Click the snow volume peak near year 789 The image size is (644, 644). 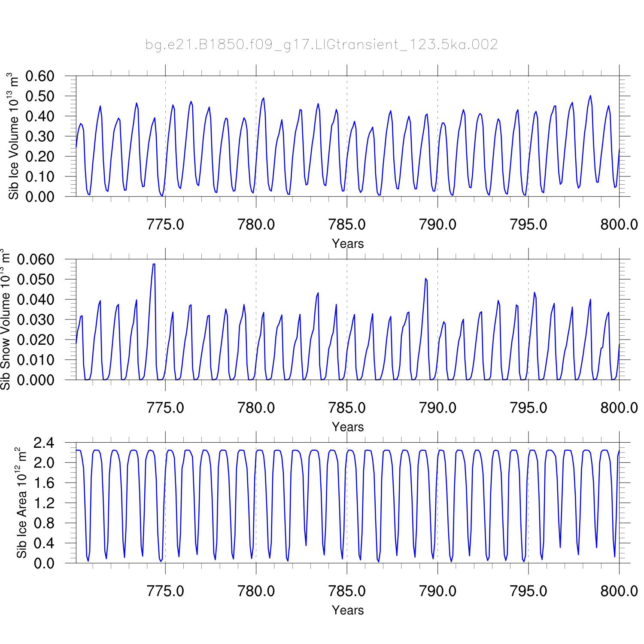(x=425, y=279)
